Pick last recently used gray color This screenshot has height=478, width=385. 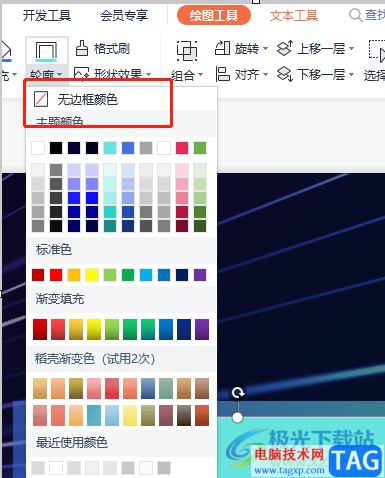(x=164, y=468)
